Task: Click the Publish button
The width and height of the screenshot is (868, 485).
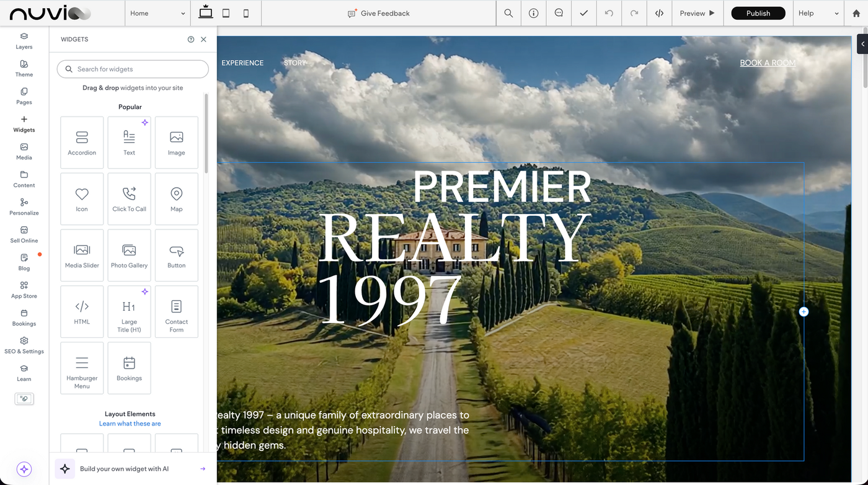Action: tap(758, 12)
